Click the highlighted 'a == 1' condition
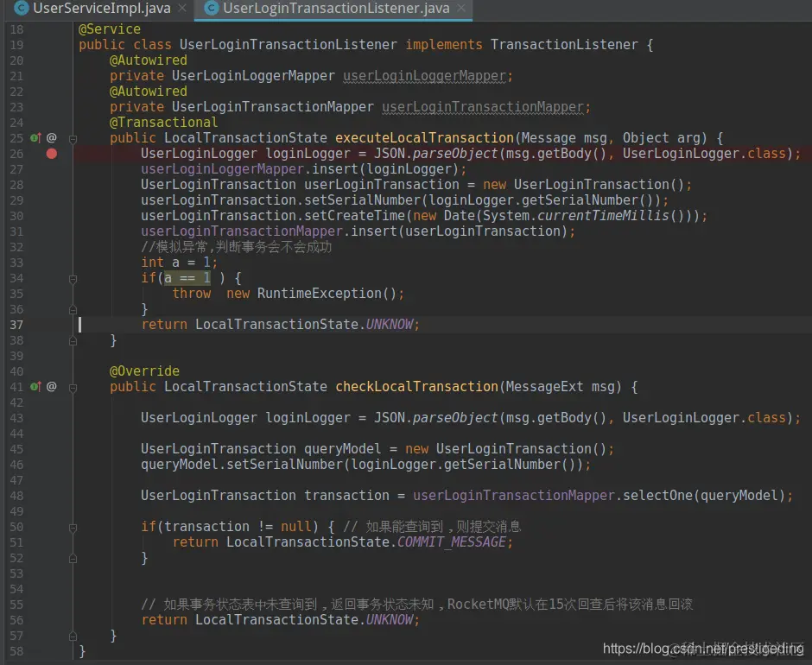The height and width of the screenshot is (665, 812). 187,278
